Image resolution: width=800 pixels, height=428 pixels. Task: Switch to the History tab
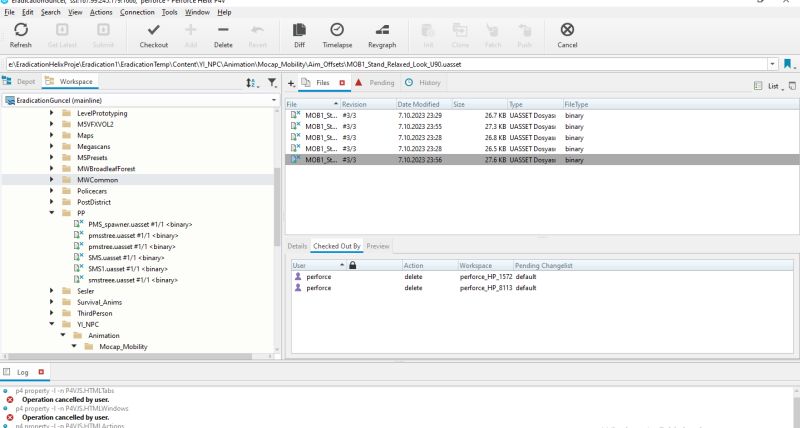click(x=422, y=83)
